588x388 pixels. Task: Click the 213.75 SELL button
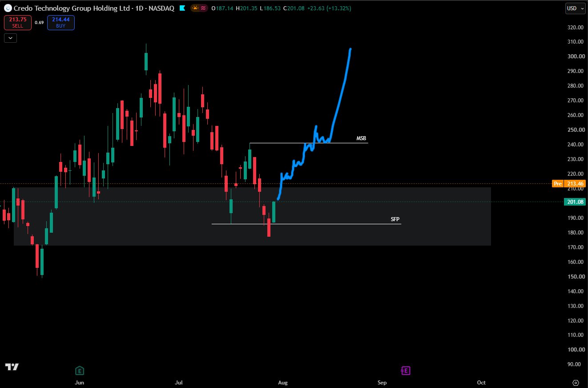click(x=18, y=23)
